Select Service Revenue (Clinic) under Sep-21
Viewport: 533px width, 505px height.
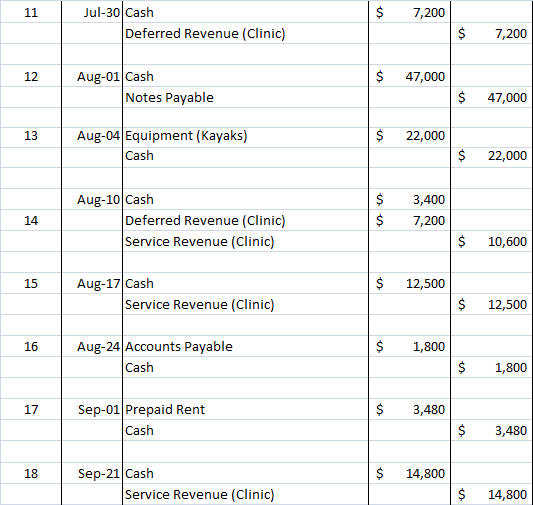[245, 494]
